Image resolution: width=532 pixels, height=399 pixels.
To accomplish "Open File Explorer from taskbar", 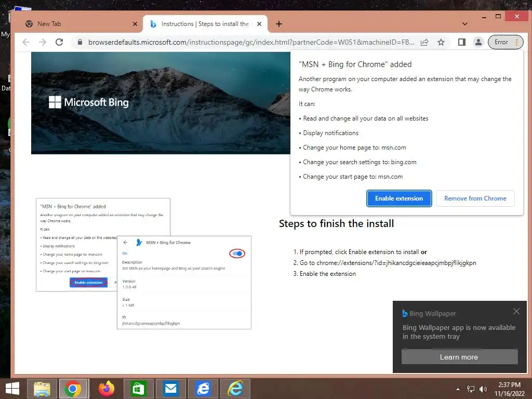I will (42, 389).
